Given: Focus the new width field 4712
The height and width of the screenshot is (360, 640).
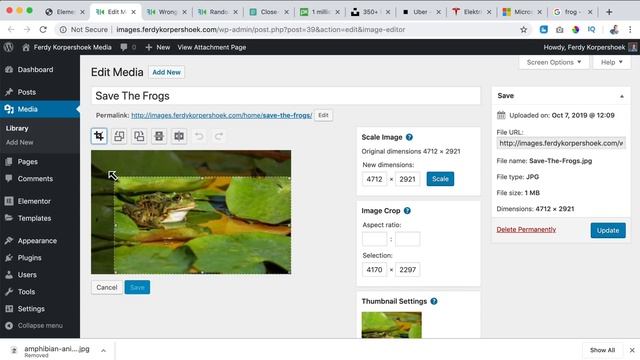Looking at the screenshot, I should point(374,179).
